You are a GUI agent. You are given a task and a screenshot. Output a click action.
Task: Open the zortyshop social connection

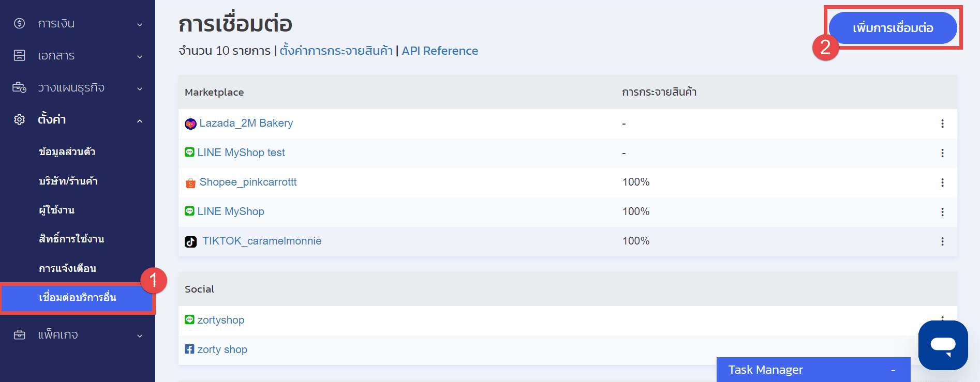(221, 320)
